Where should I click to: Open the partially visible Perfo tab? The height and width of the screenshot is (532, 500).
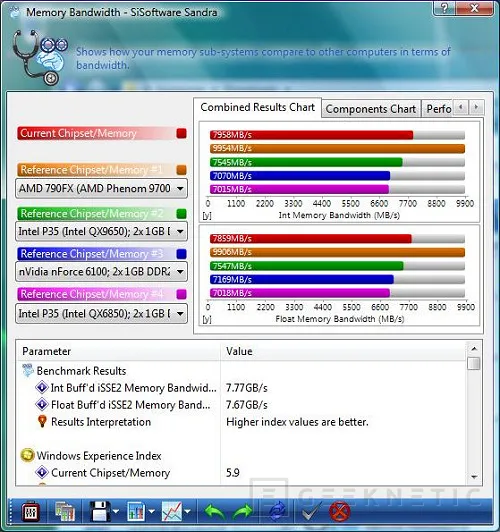438,109
